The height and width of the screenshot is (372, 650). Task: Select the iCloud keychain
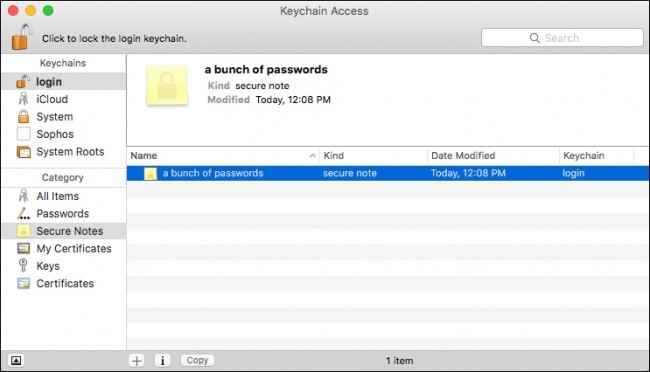pyautogui.click(x=63, y=99)
